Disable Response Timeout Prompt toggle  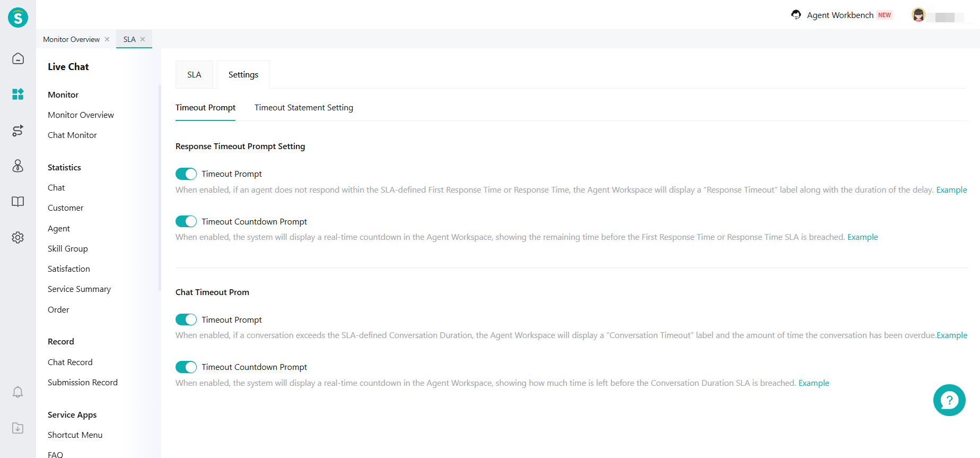click(x=186, y=174)
